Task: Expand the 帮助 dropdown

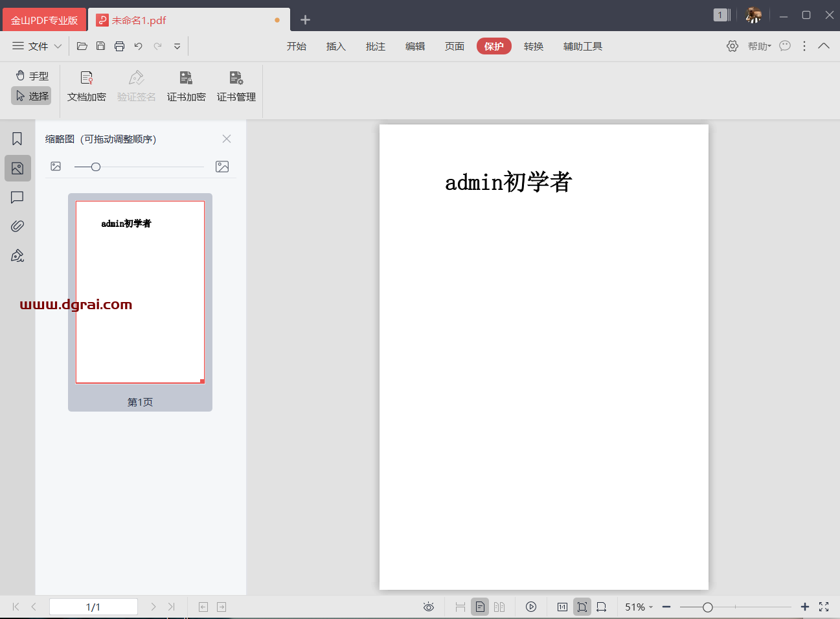Action: point(760,46)
